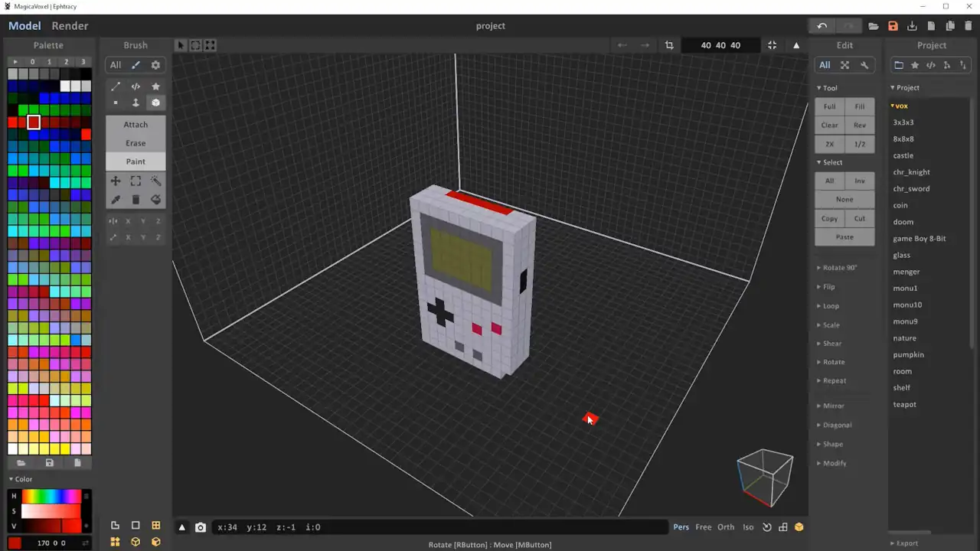
Task: Select the Line brush mode
Action: pyautogui.click(x=116, y=86)
